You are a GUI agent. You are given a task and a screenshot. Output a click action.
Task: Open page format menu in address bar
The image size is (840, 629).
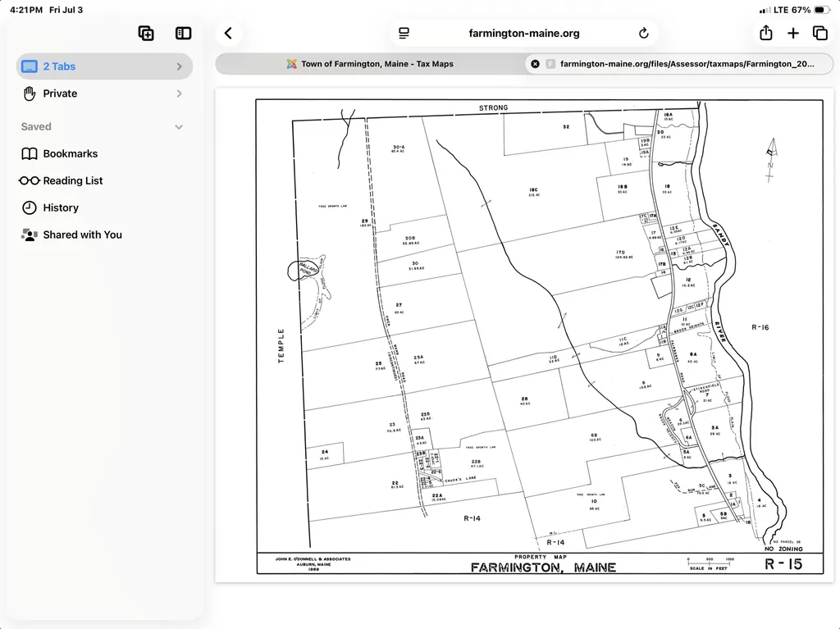click(404, 34)
